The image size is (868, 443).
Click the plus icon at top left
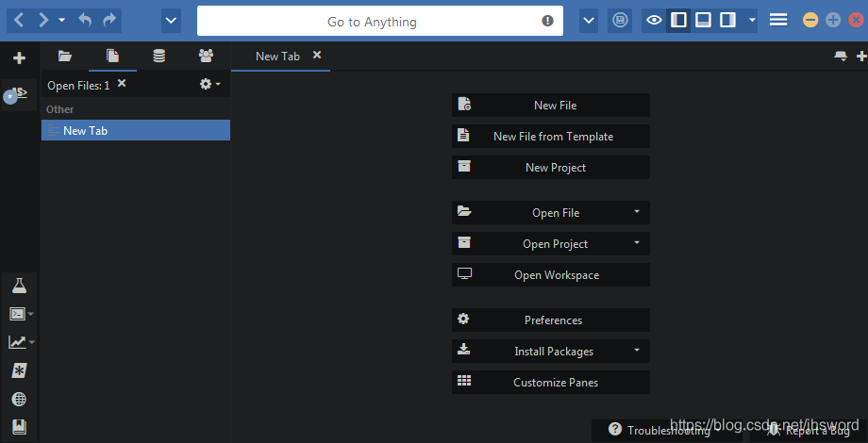click(19, 58)
